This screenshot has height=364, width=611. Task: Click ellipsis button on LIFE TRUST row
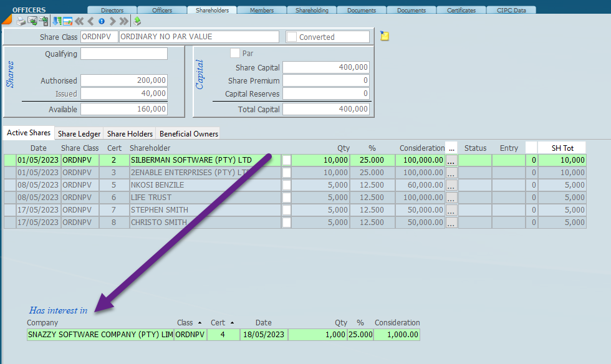point(451,198)
